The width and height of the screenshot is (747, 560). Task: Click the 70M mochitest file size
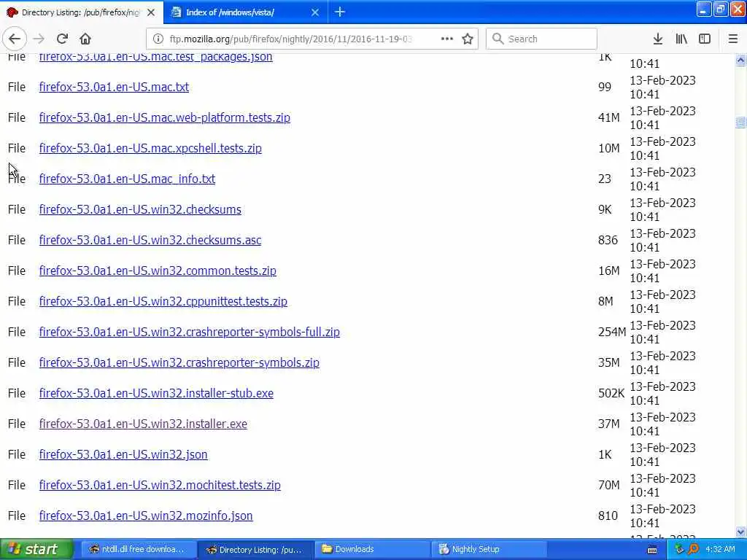609,485
